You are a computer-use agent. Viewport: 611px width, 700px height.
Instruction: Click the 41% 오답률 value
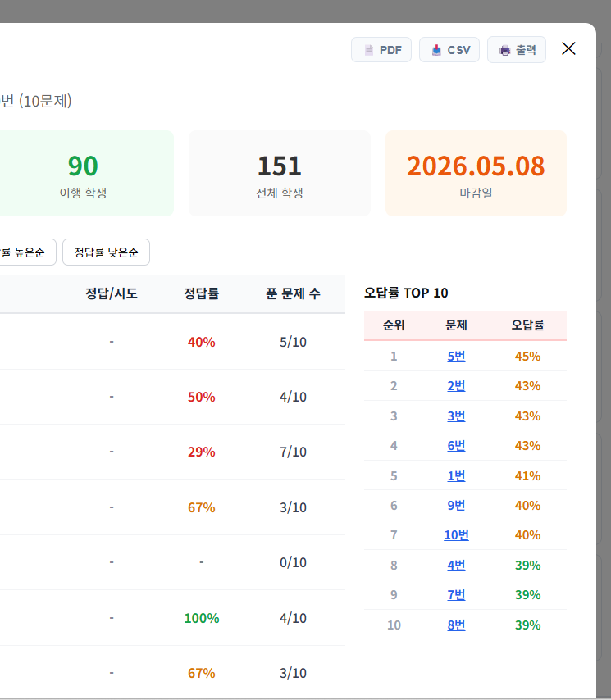pos(527,476)
